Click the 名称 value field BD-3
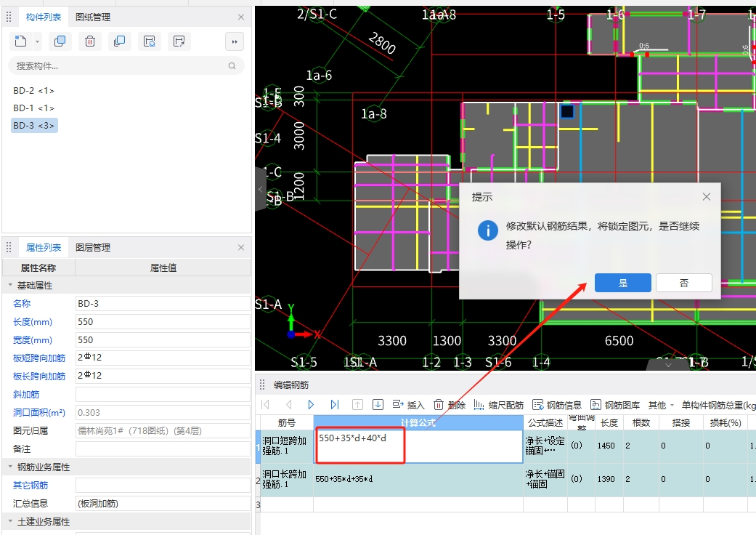 point(163,303)
